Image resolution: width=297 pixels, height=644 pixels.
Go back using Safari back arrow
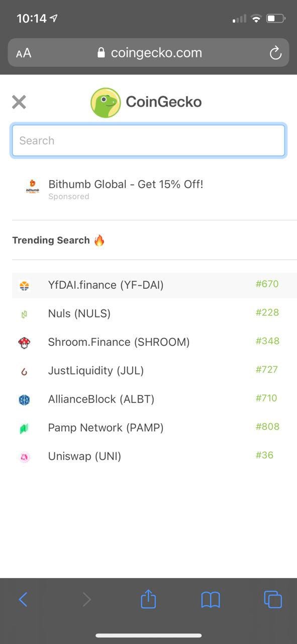[23, 599]
